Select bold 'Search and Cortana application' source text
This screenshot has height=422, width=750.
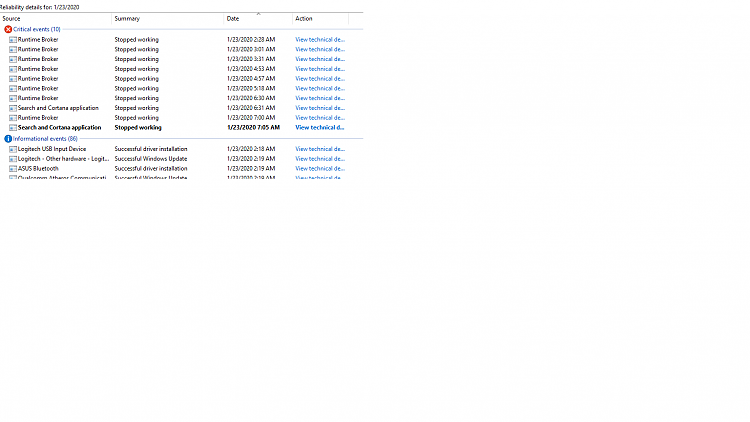[59, 128]
